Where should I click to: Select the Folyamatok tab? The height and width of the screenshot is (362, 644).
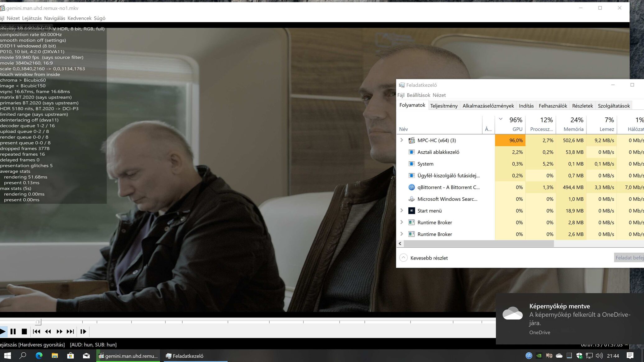[412, 105]
